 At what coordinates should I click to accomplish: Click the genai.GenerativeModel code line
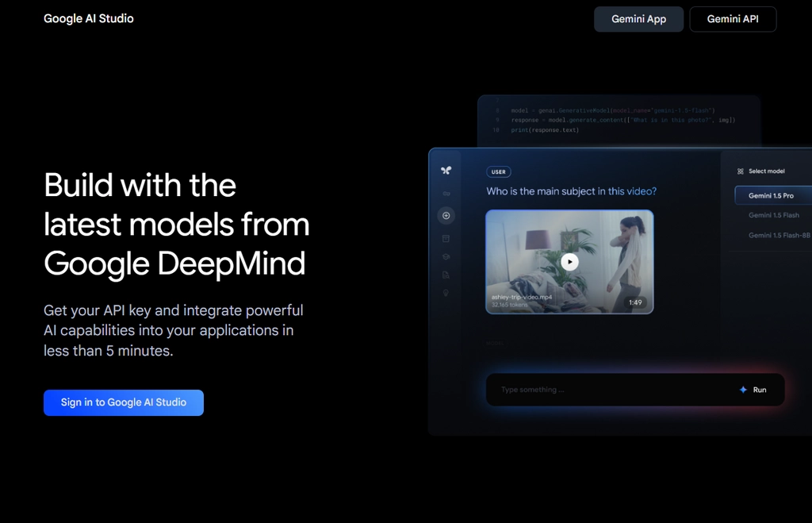613,110
